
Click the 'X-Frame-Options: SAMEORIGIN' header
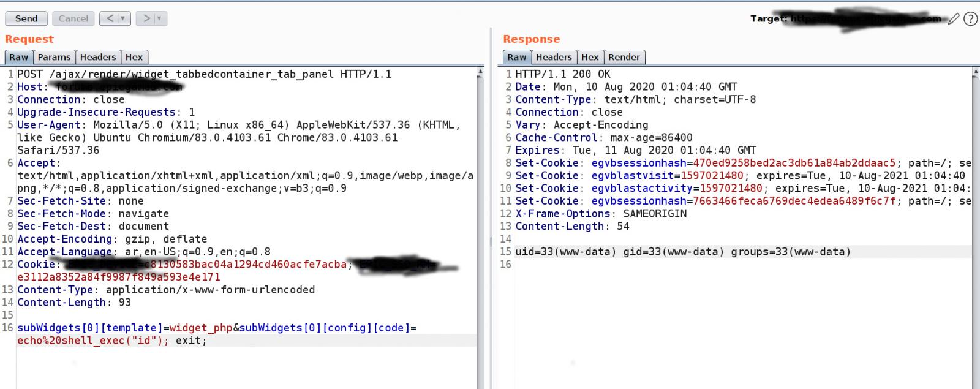pos(601,214)
